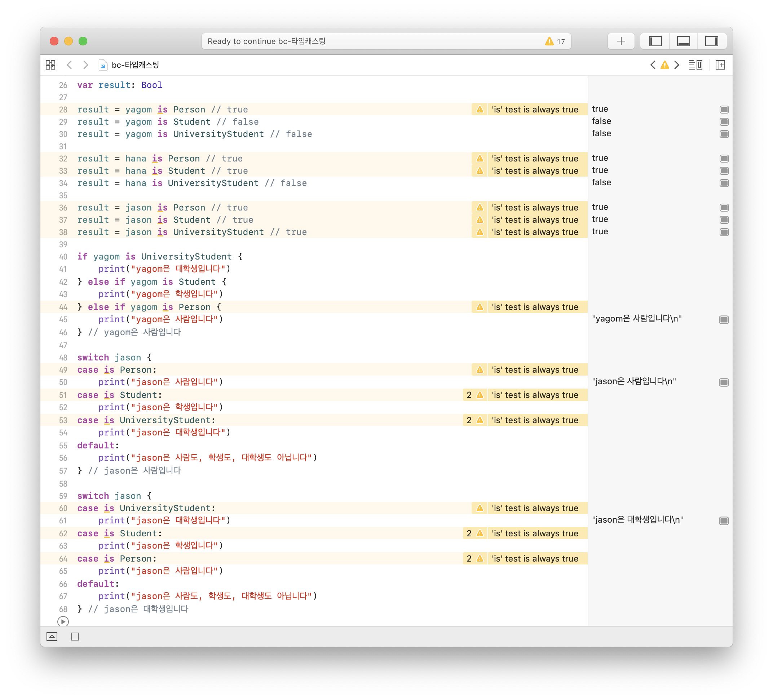The image size is (773, 700).
Task: Jump to the next issue arrow
Action: 677,65
